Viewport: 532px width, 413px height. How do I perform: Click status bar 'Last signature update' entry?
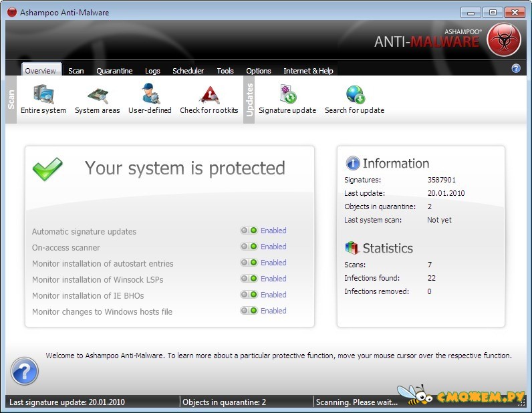pyautogui.click(x=67, y=402)
